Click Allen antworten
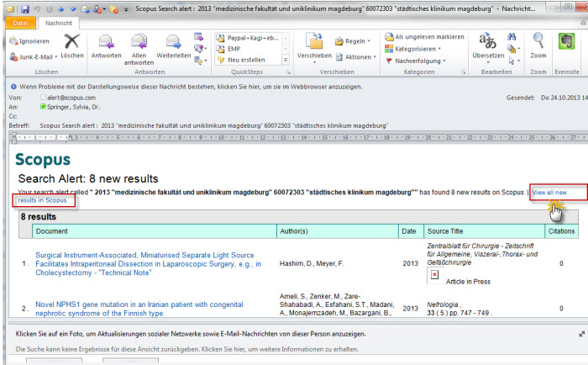588x365 pixels. (x=139, y=49)
